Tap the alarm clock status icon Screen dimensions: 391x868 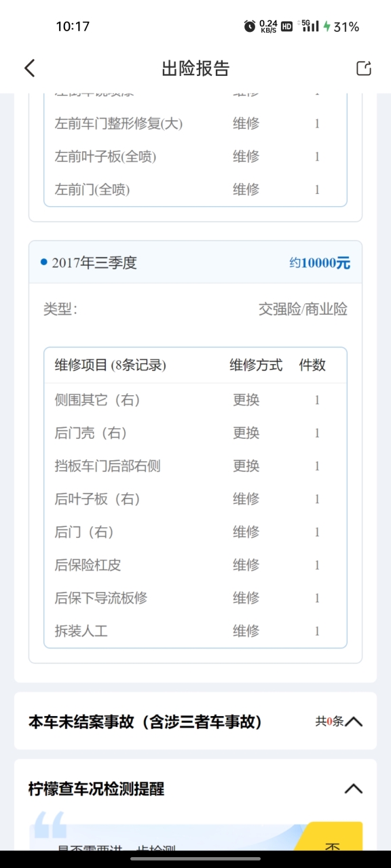tap(250, 26)
